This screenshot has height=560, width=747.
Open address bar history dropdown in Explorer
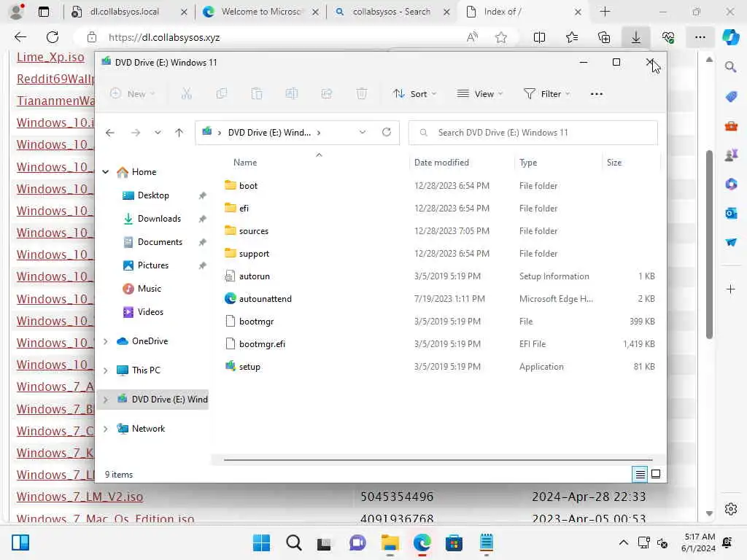tap(363, 133)
